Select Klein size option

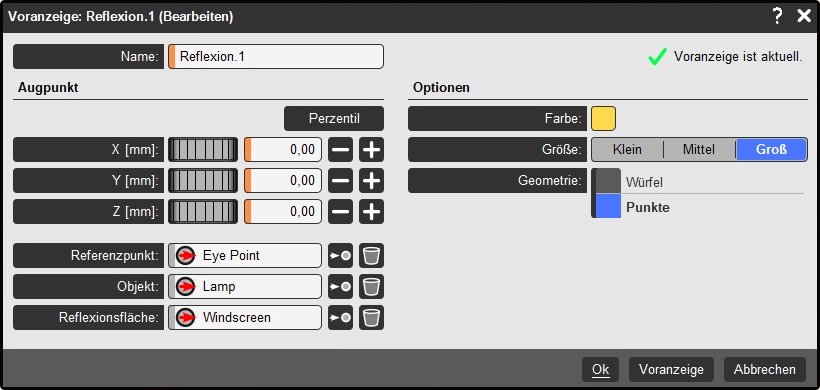click(628, 150)
